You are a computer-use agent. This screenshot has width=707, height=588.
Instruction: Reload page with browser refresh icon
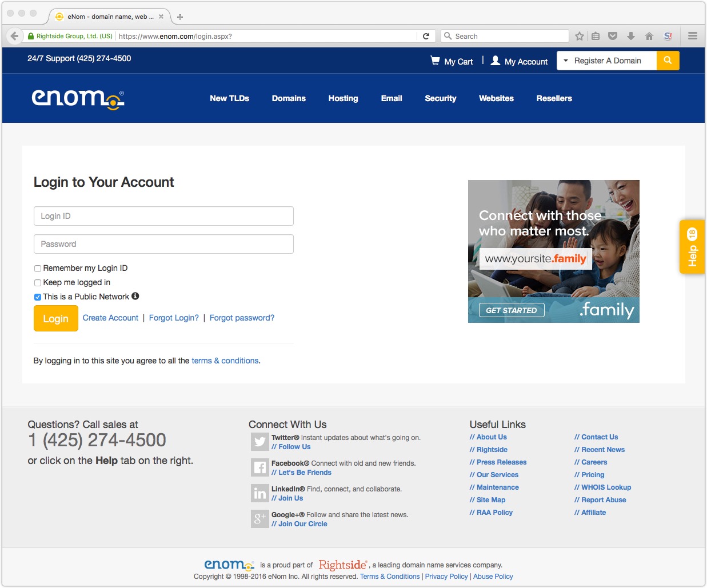426,36
